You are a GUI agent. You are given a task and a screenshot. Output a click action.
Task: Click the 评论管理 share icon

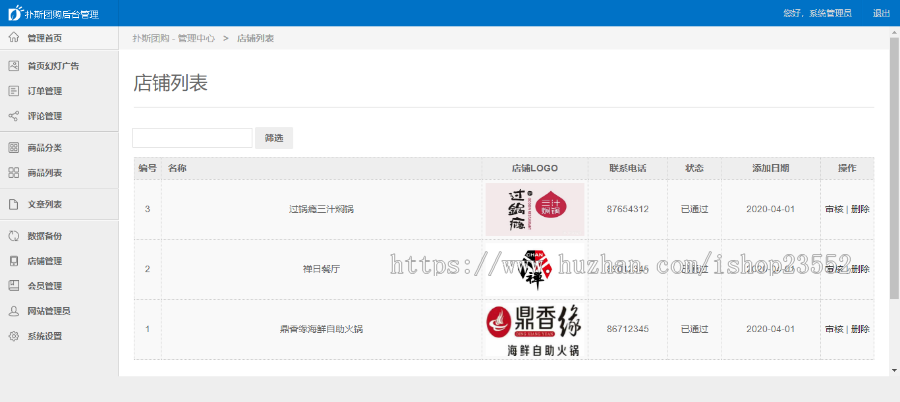click(14, 116)
